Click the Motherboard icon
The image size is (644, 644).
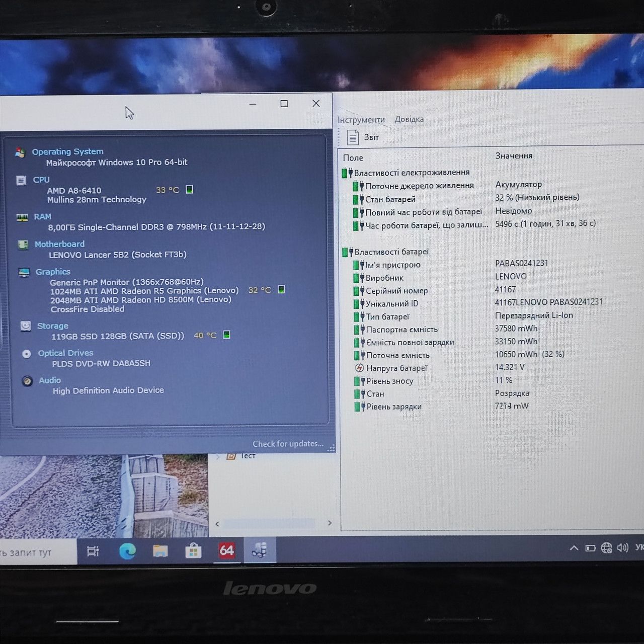click(x=23, y=245)
